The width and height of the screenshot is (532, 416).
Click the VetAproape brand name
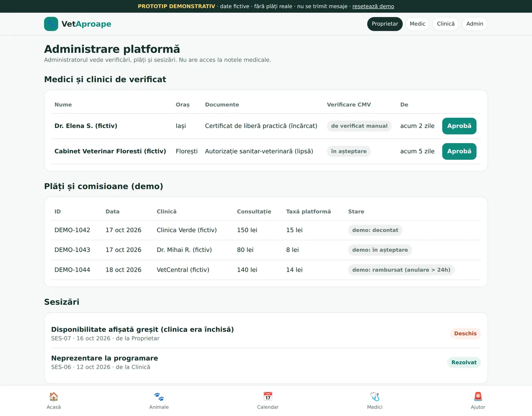(x=86, y=24)
